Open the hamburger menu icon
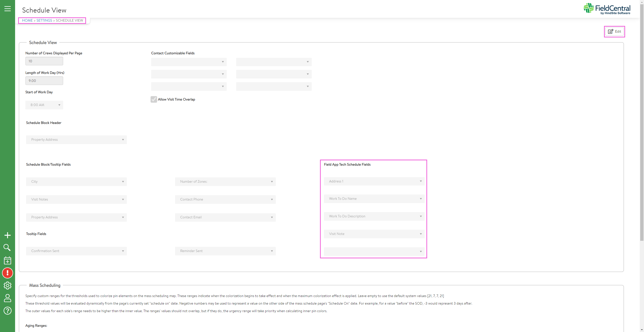This screenshot has height=332, width=644. (x=8, y=9)
